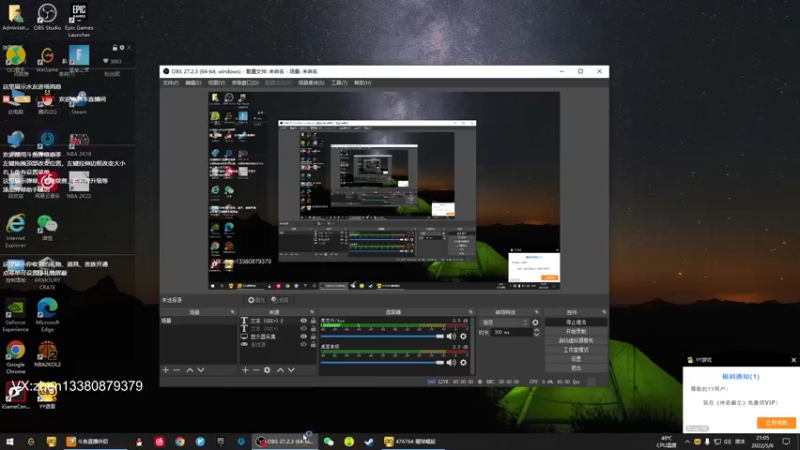
Task: Pop out the Scenes dock icon
Action: tap(233, 312)
